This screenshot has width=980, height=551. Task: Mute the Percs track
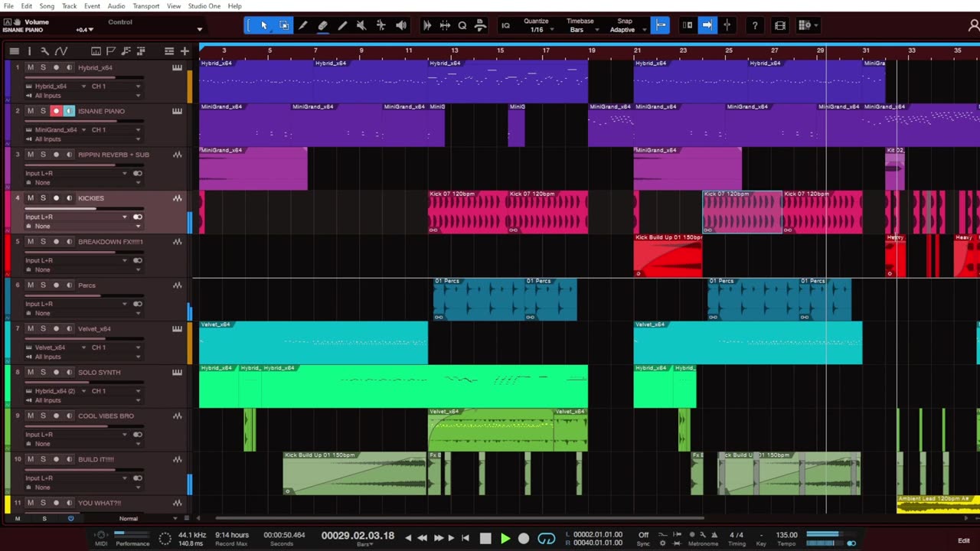coord(31,285)
